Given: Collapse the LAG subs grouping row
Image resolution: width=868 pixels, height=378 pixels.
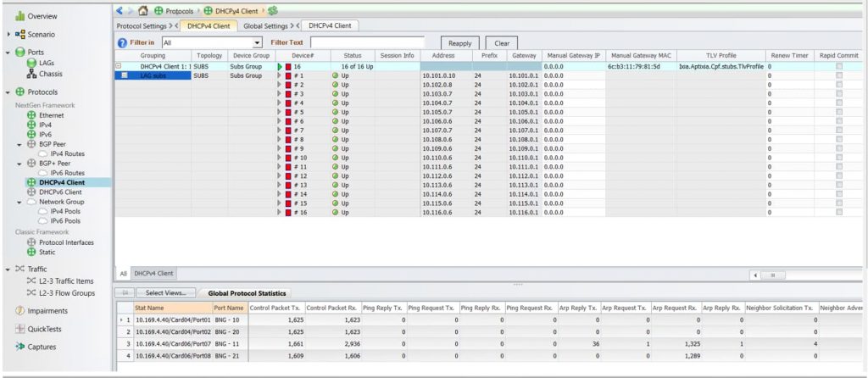Looking at the screenshot, I should [x=125, y=75].
